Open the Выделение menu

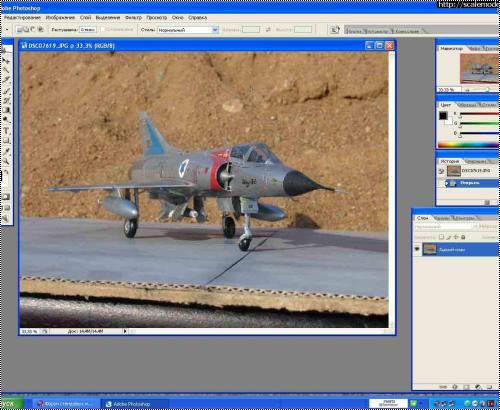coord(108,18)
